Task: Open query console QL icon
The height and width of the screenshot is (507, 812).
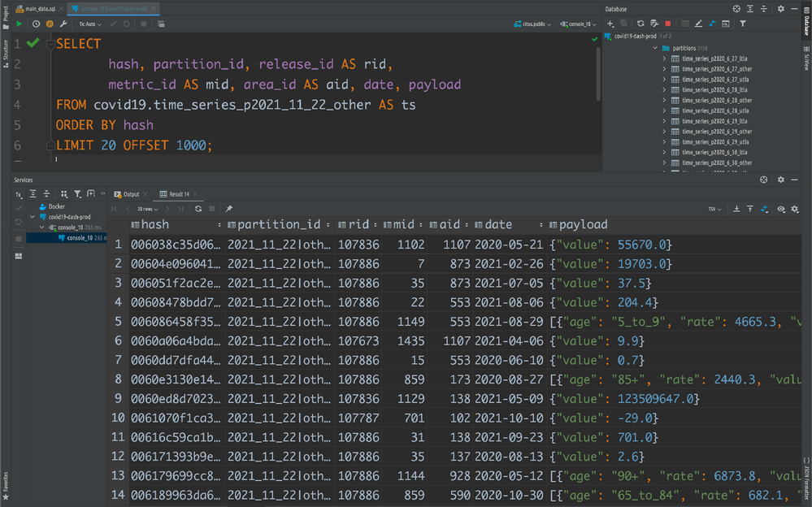Action: tap(726, 24)
